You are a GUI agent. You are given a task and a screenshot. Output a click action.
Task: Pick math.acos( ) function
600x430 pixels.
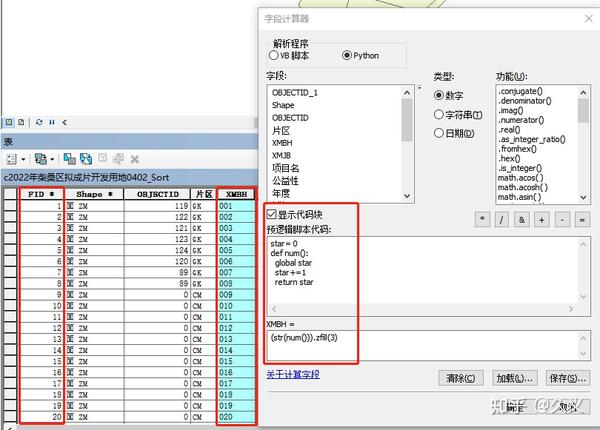point(520,178)
